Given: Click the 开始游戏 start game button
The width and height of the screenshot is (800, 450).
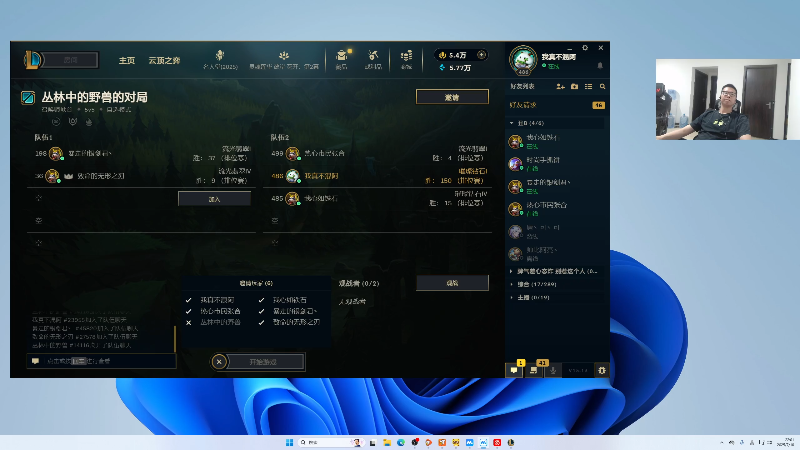Looking at the screenshot, I should (x=263, y=362).
